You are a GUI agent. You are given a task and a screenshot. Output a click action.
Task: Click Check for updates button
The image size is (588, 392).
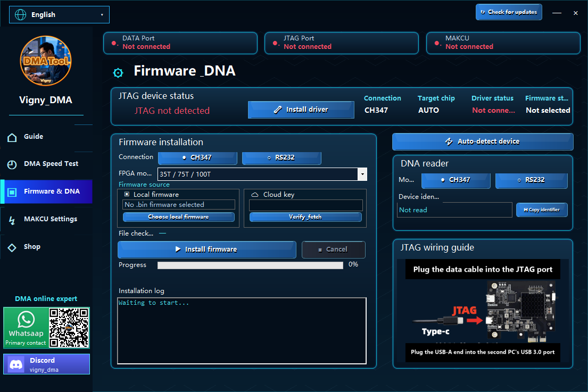click(x=509, y=12)
